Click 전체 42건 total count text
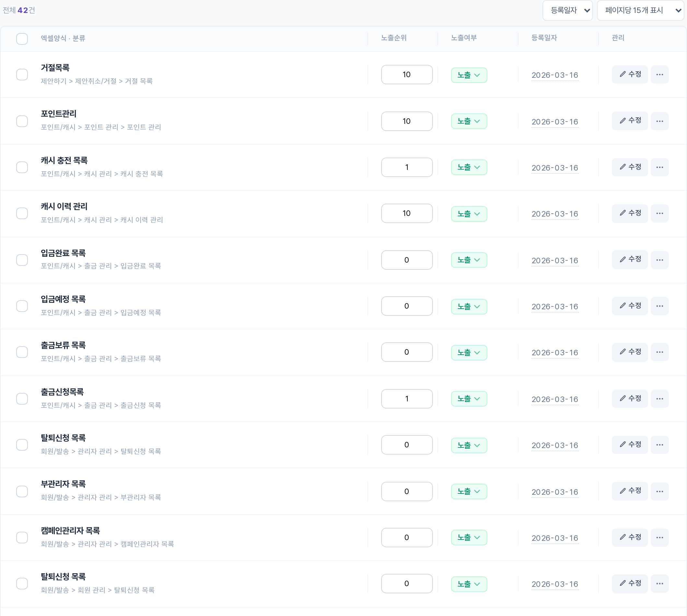 coord(19,10)
